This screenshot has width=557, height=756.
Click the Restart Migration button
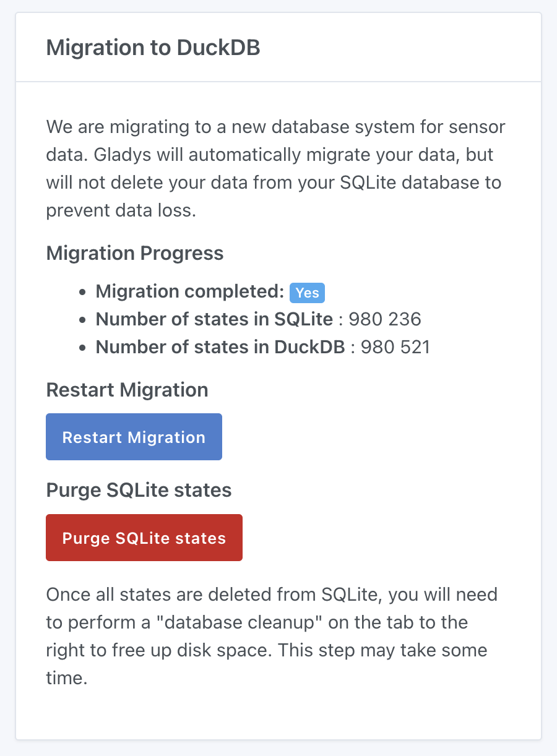[x=134, y=437]
